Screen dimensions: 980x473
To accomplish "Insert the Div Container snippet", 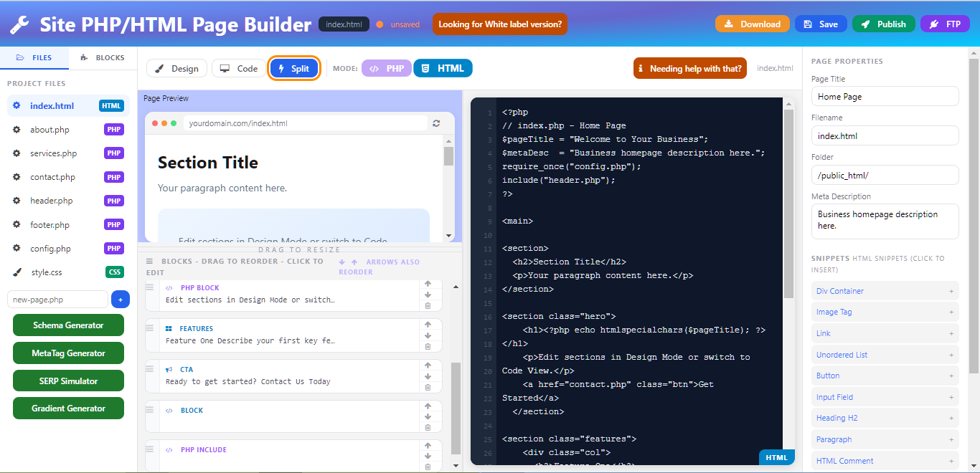I will pyautogui.click(x=885, y=291).
